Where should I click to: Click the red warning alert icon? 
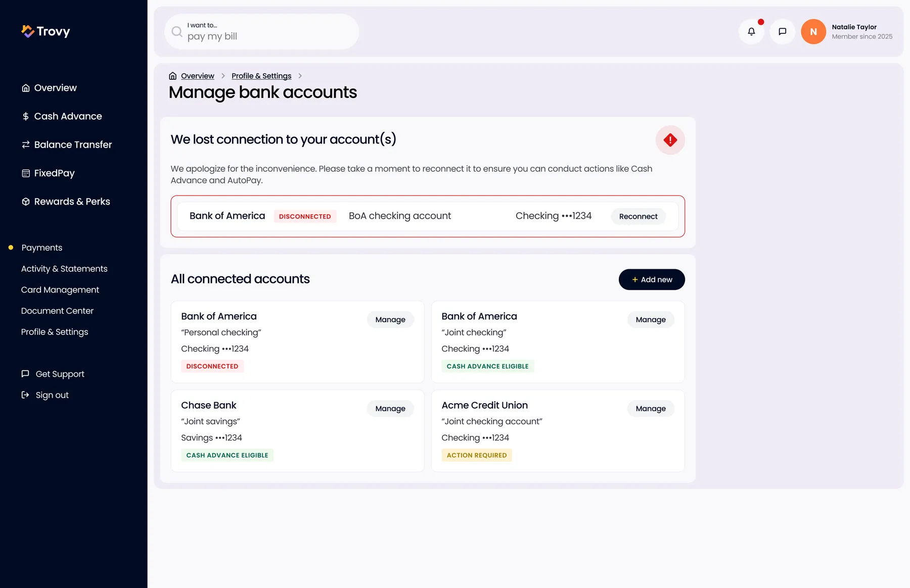coord(670,140)
